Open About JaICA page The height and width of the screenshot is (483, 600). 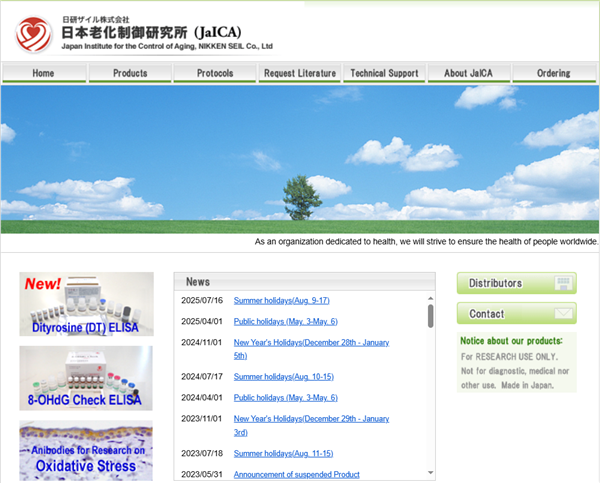point(469,73)
